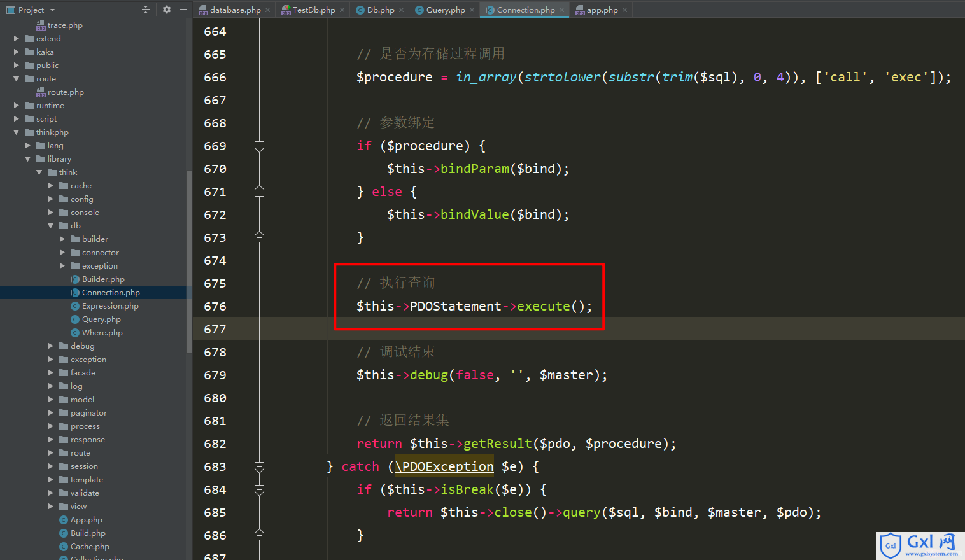Expand the builder folder
The image size is (965, 560).
(x=62, y=239)
